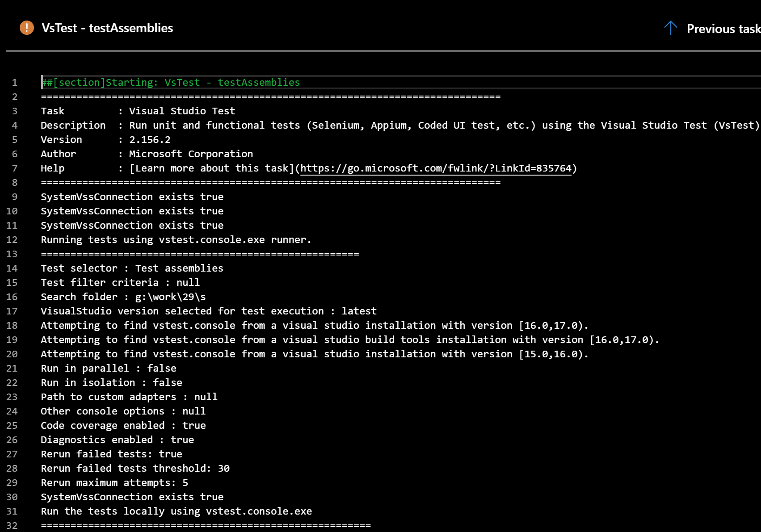
Task: Click the Running tests using vstest.console.exe line
Action: (176, 240)
